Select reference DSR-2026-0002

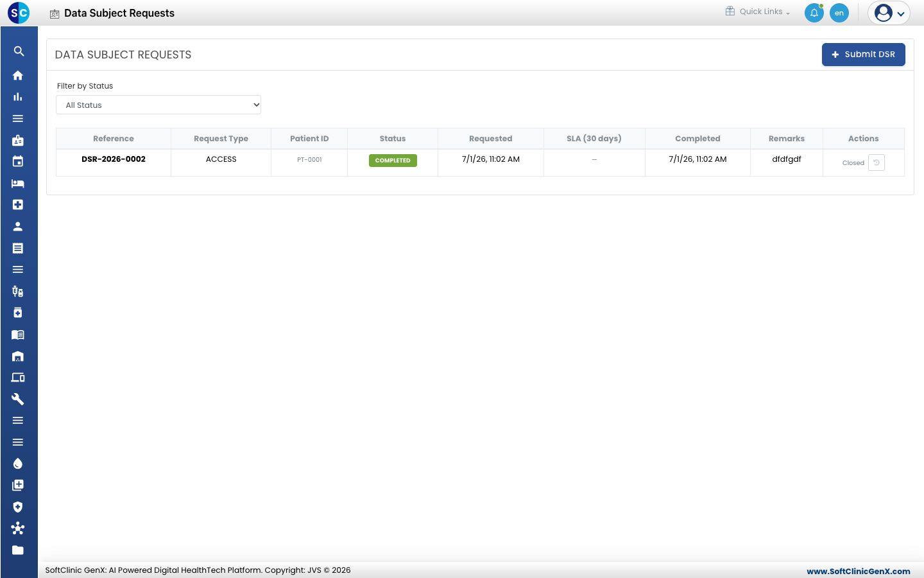point(114,159)
